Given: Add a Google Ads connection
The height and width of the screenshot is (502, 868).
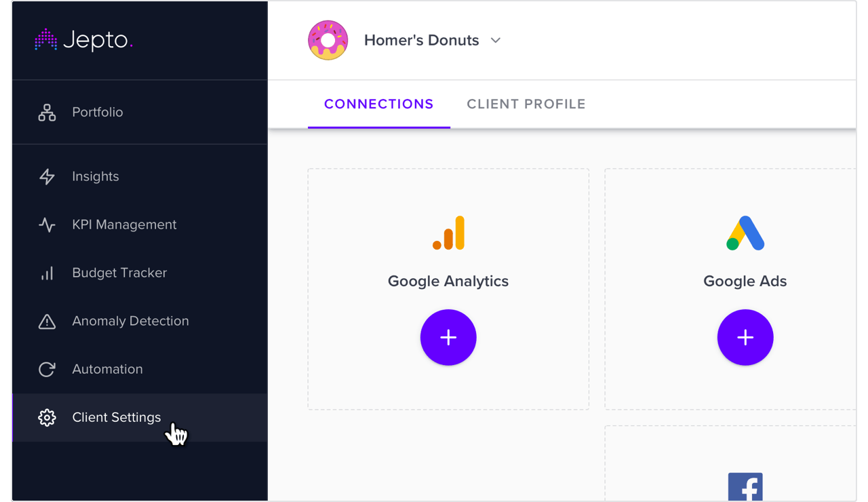Looking at the screenshot, I should coord(745,337).
